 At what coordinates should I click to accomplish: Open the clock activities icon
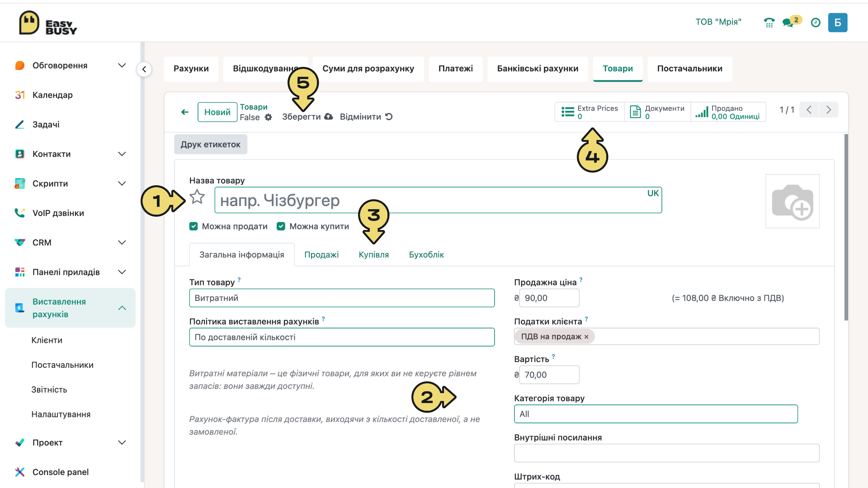pos(816,22)
